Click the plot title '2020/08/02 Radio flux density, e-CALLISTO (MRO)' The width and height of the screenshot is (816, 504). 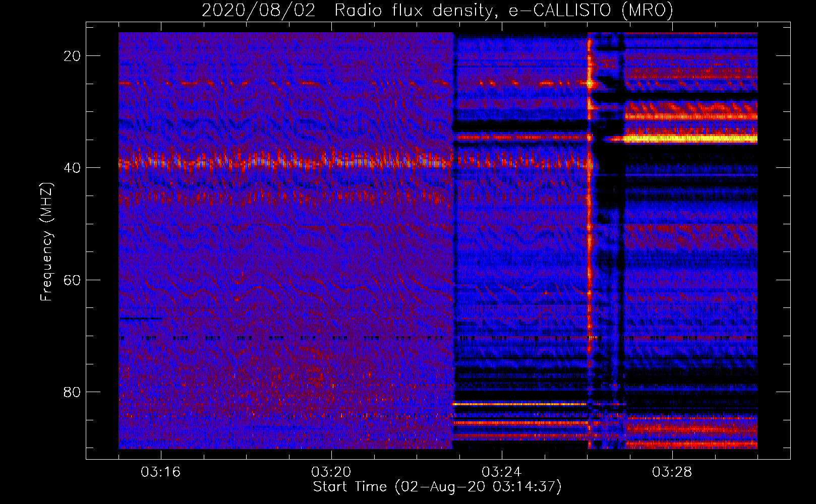[x=437, y=10]
